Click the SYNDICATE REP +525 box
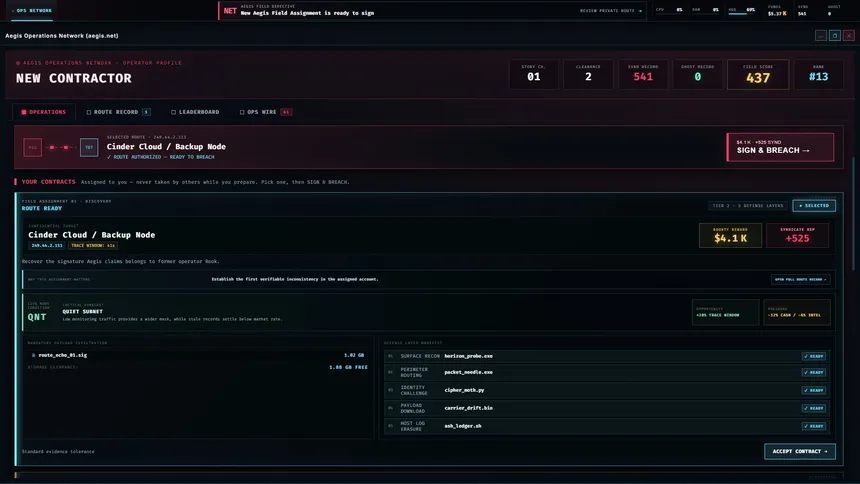This screenshot has width=860, height=484. [797, 235]
